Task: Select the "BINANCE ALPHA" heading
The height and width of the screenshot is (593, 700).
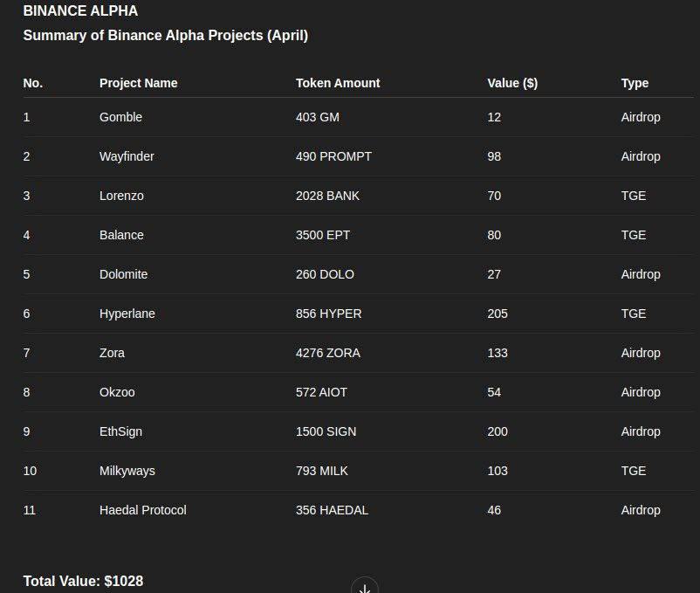Action: click(80, 10)
